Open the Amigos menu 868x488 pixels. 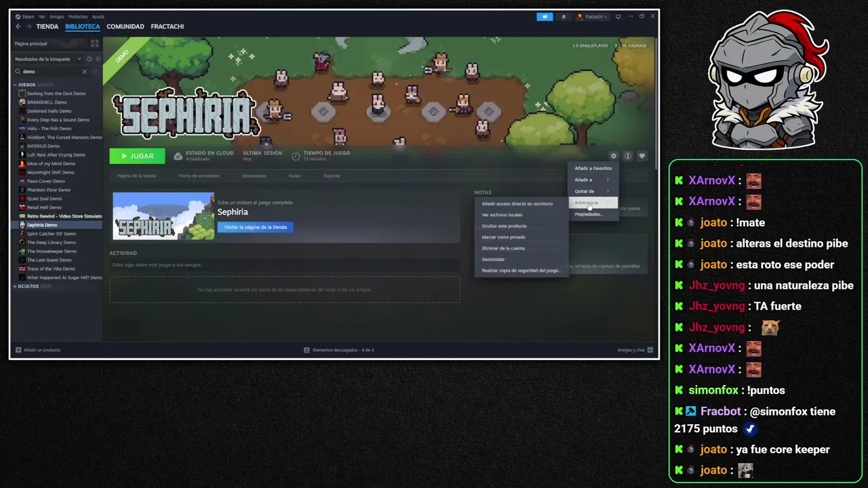(x=56, y=16)
